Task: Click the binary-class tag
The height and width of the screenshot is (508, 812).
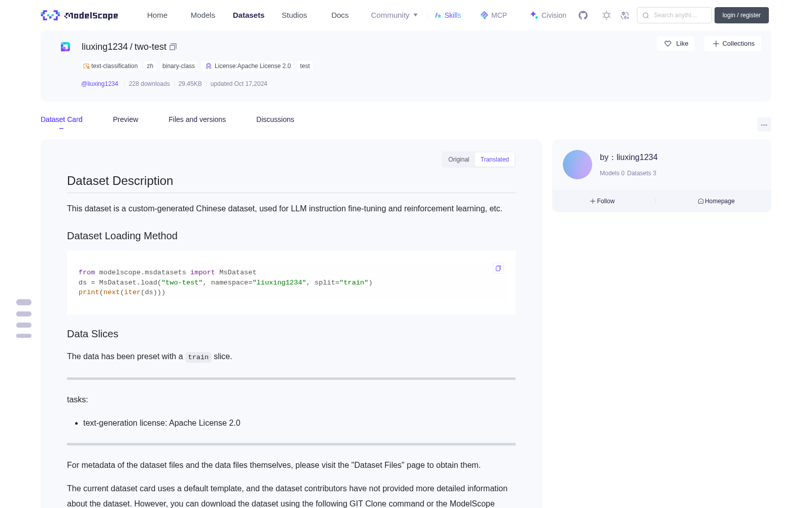Action: point(179,66)
